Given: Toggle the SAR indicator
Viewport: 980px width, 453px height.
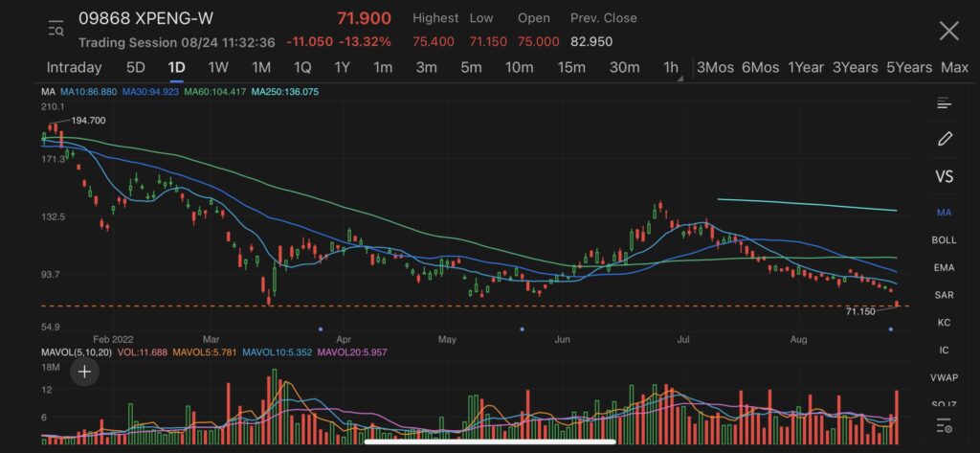Looking at the screenshot, I should (944, 295).
